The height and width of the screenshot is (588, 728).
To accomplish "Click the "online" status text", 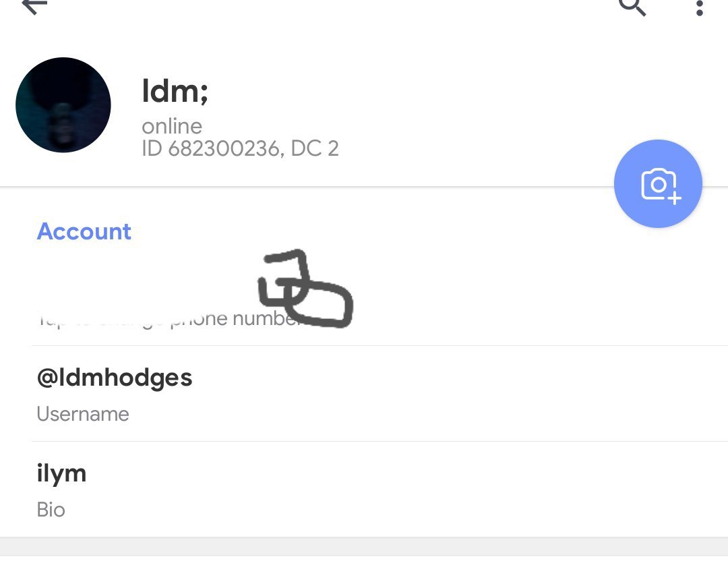I will (172, 126).
